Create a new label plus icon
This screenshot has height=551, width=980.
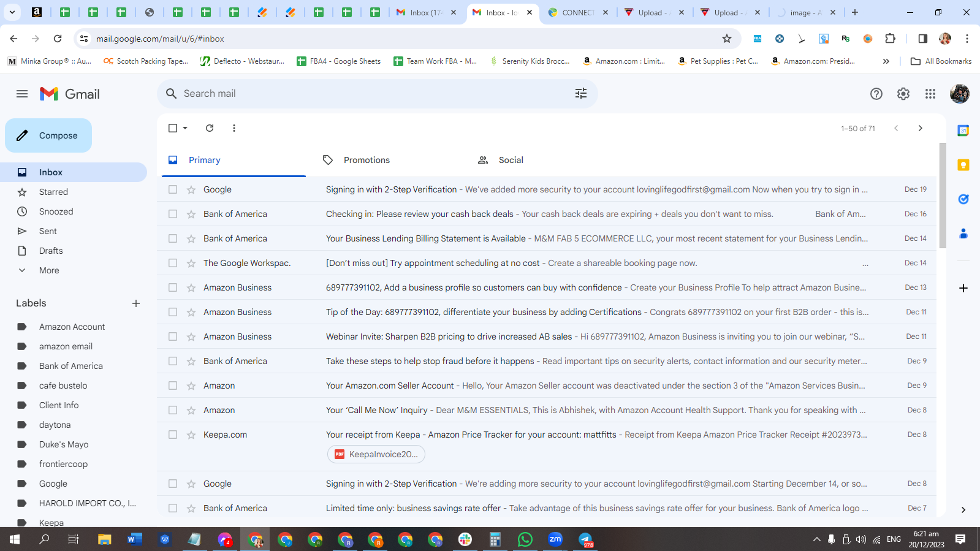point(136,303)
